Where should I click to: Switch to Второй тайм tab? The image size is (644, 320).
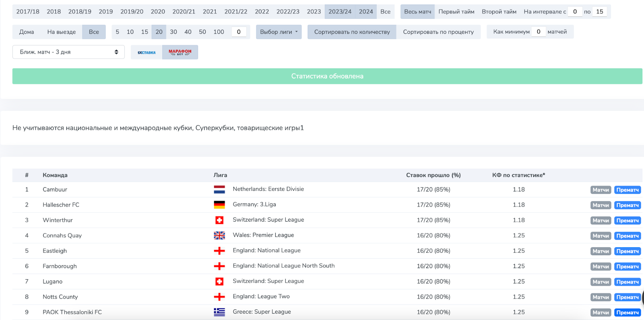pyautogui.click(x=499, y=12)
